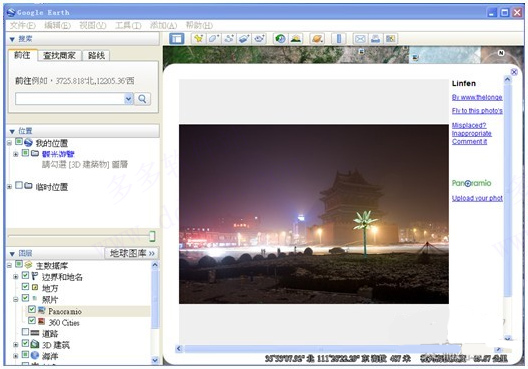Viewport: 528px width, 369px height.
Task: Open the historical imagery clock icon
Action: pos(280,39)
